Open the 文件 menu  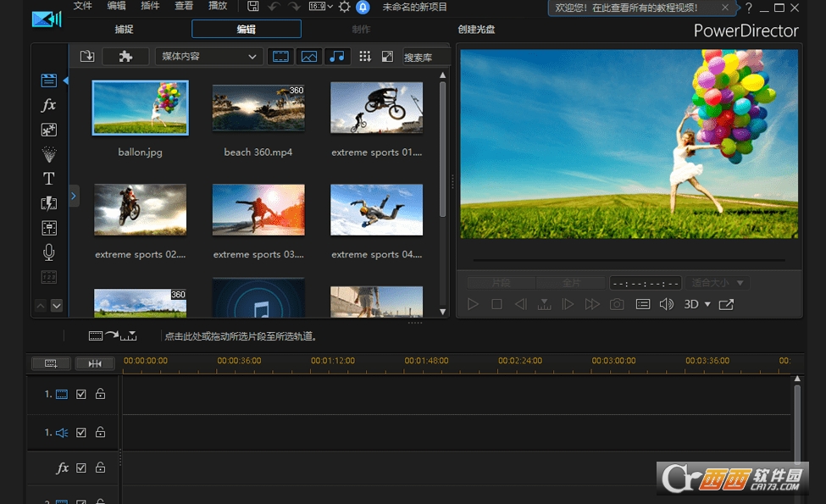pyautogui.click(x=83, y=6)
